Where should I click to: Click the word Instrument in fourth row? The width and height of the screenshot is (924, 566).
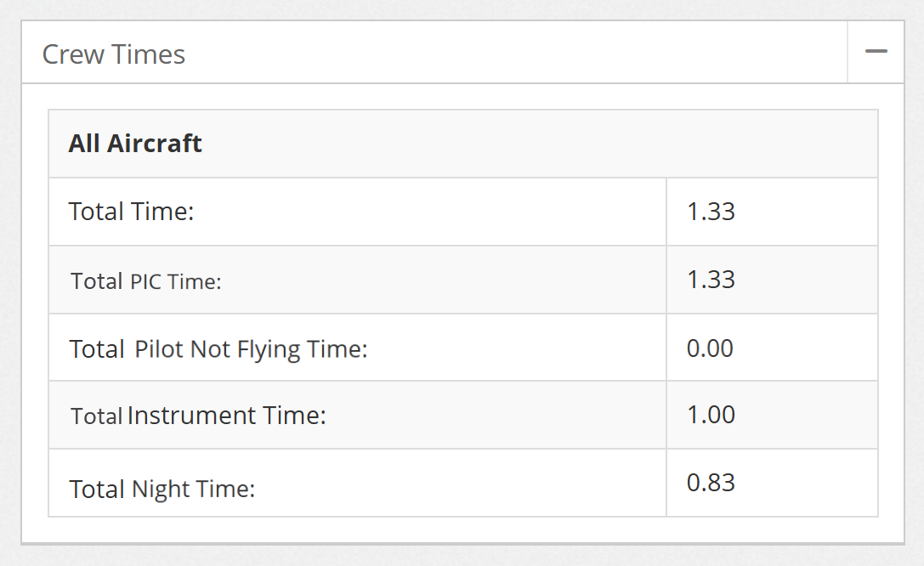pyautogui.click(x=191, y=416)
